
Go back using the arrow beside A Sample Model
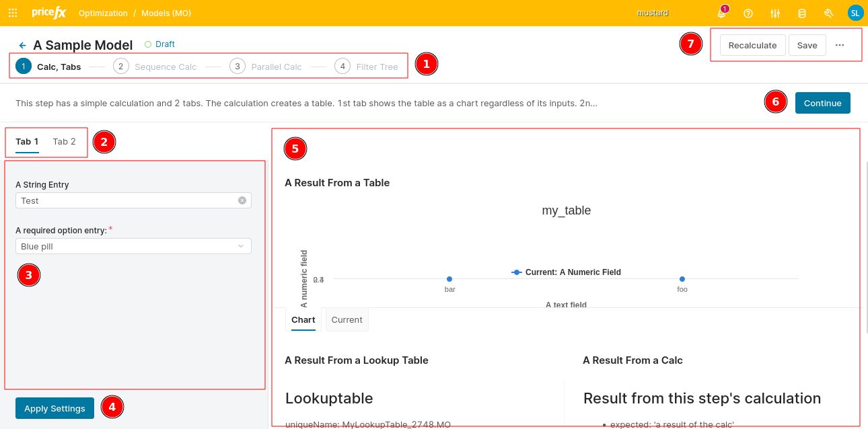(22, 45)
